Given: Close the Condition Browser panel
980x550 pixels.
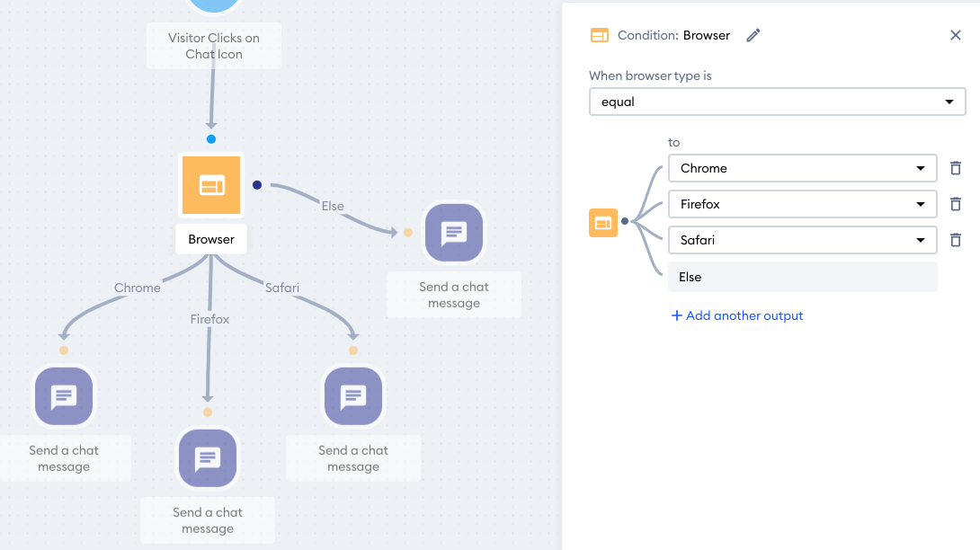Looking at the screenshot, I should (x=955, y=36).
